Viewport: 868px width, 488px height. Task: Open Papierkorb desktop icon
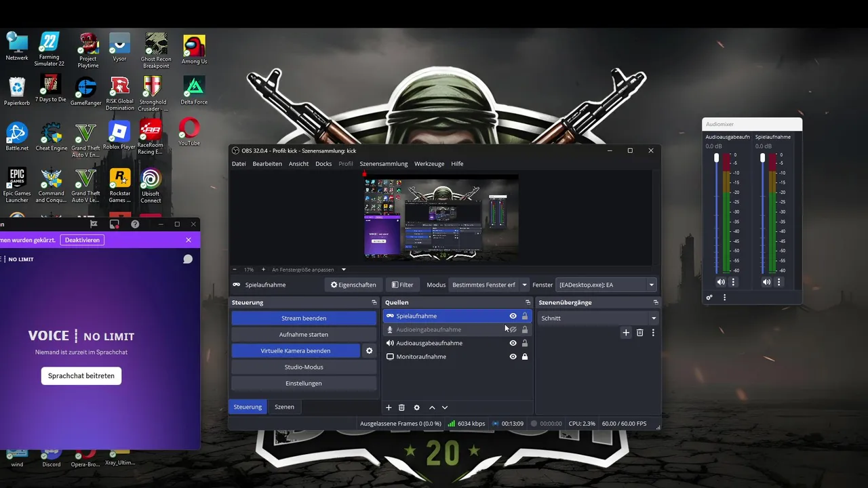tap(17, 91)
